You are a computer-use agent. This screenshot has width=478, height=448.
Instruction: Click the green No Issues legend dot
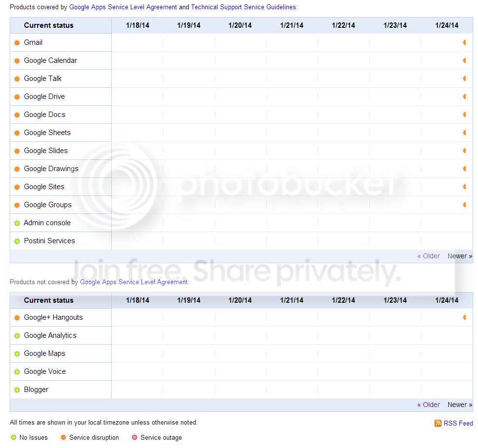(14, 437)
